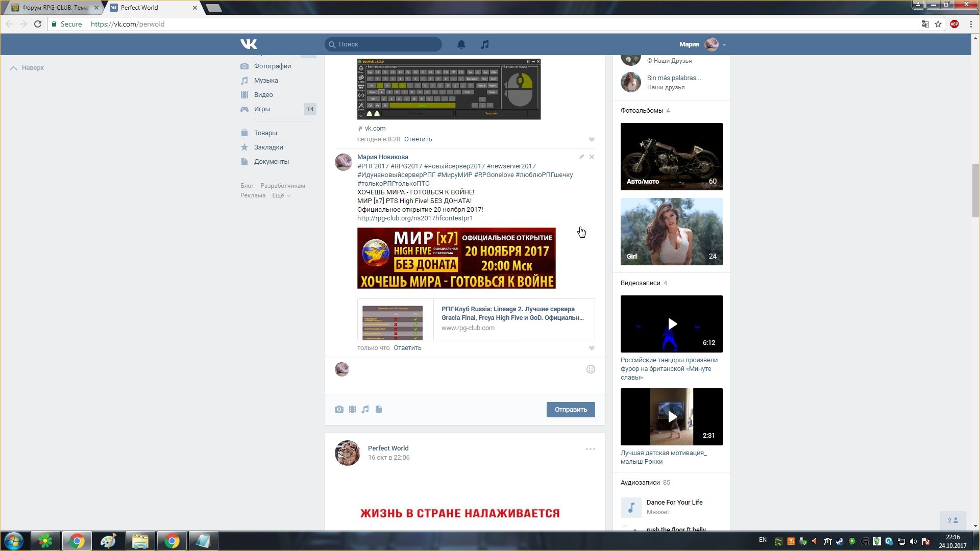The width and height of the screenshot is (980, 551).
Task: Open the МИР x7 banner image
Action: (456, 258)
